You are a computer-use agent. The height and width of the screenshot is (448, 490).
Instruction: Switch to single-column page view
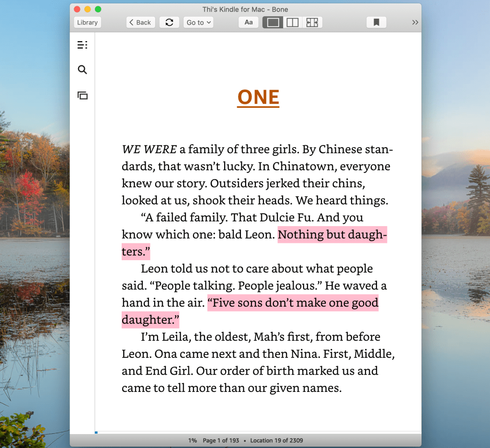tap(273, 23)
